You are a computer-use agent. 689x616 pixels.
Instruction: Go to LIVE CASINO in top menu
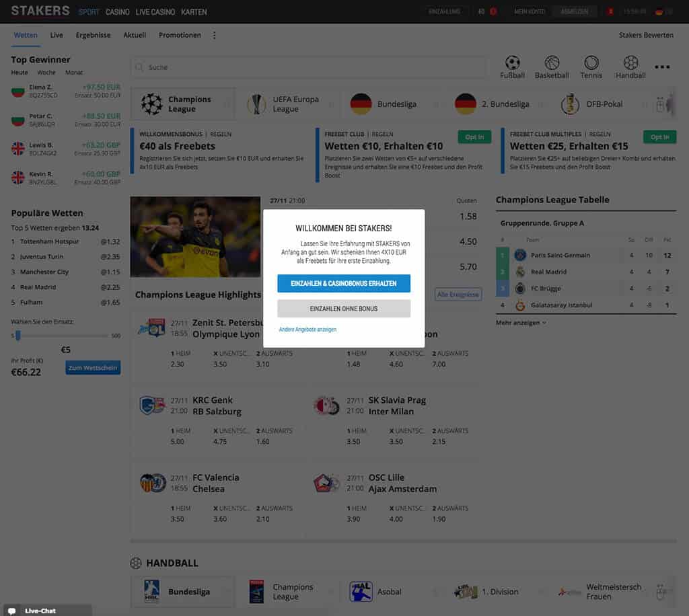(155, 12)
